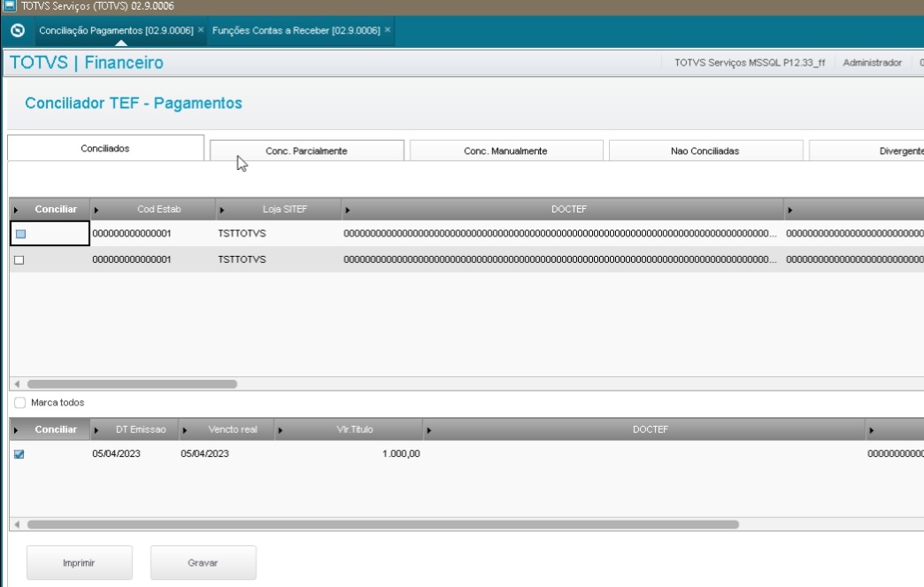Toggle Conciliar checkbox in second upper grid row
This screenshot has width=924, height=587.
pos(19,260)
